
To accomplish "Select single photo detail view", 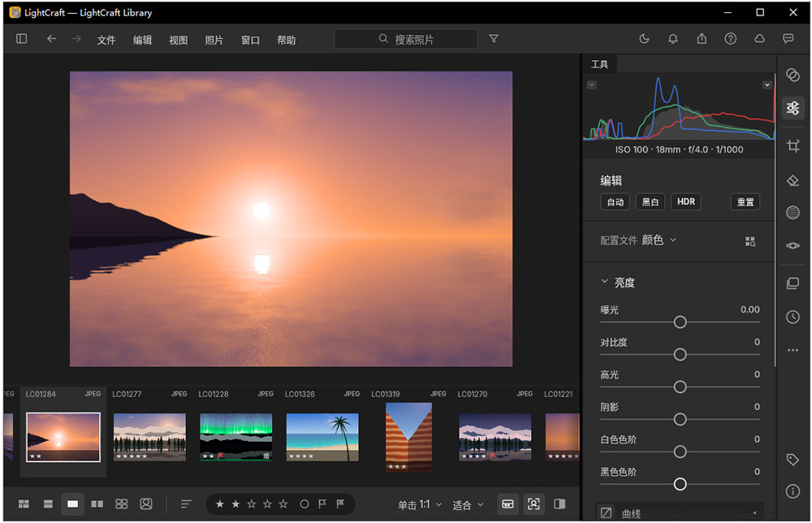I will pos(72,504).
